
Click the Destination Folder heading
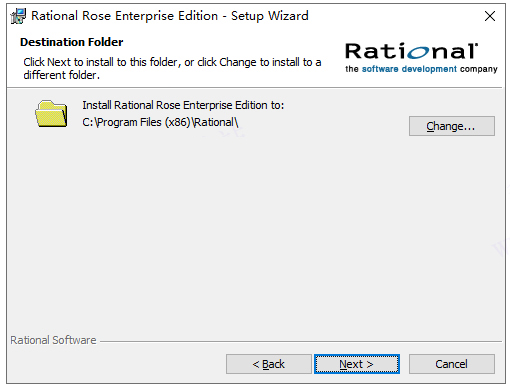click(72, 42)
